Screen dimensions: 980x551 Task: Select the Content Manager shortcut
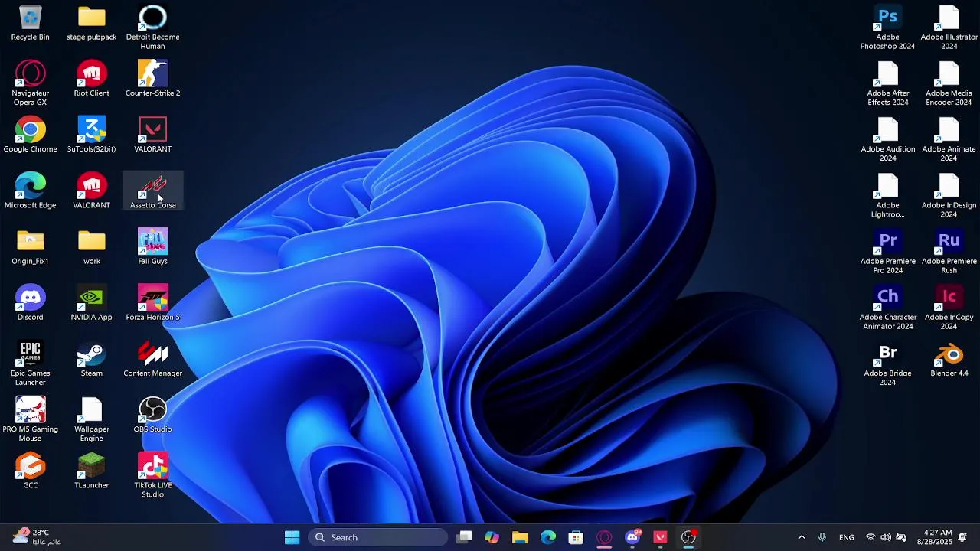152,358
